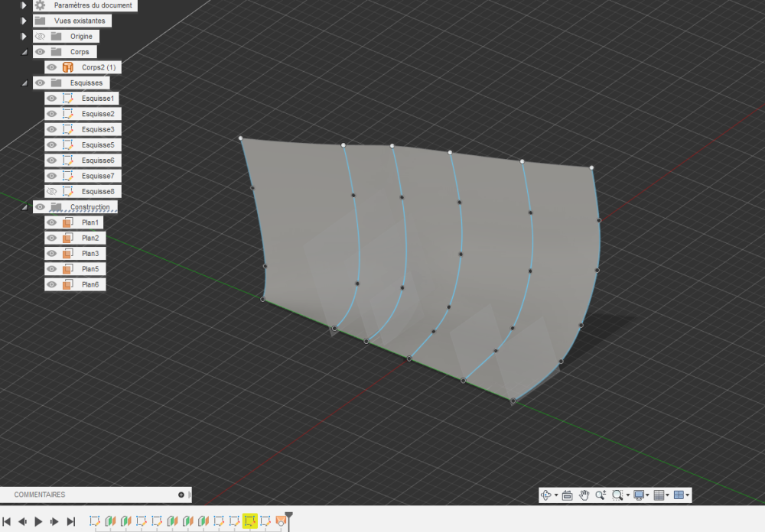Image resolution: width=765 pixels, height=532 pixels.
Task: Click the Esquisse3 sketch icon
Action: point(68,129)
